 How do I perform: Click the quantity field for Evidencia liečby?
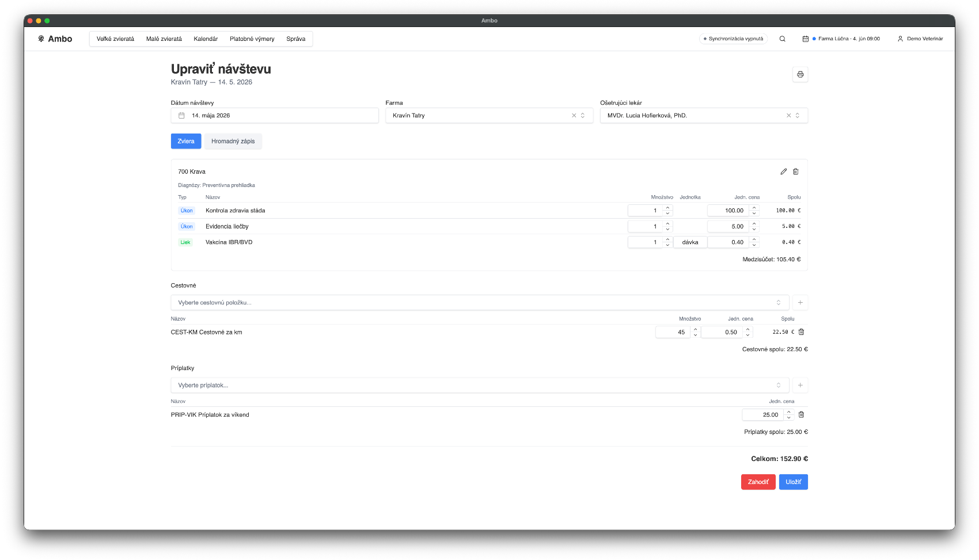click(646, 226)
